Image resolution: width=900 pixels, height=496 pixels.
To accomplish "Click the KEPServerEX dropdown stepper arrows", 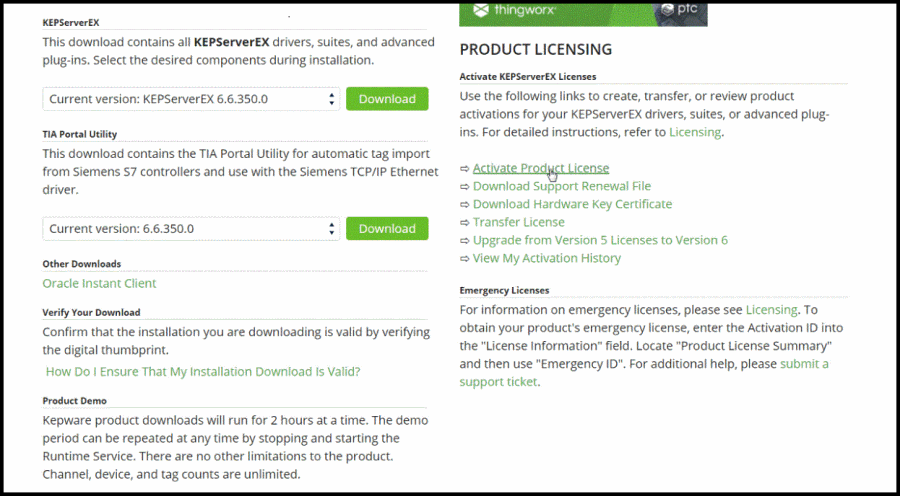I will pyautogui.click(x=332, y=99).
